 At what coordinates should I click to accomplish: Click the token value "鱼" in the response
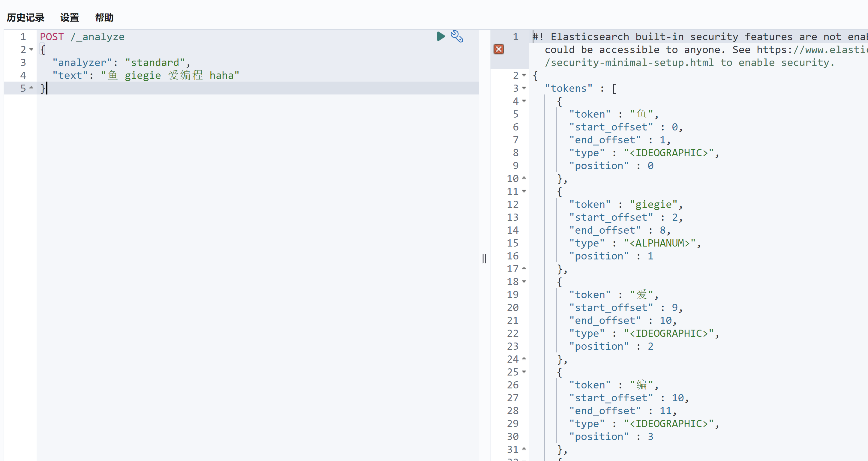click(641, 114)
